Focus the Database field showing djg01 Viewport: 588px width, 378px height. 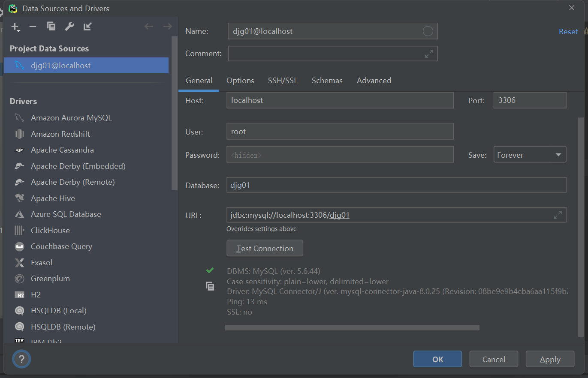tap(396, 186)
